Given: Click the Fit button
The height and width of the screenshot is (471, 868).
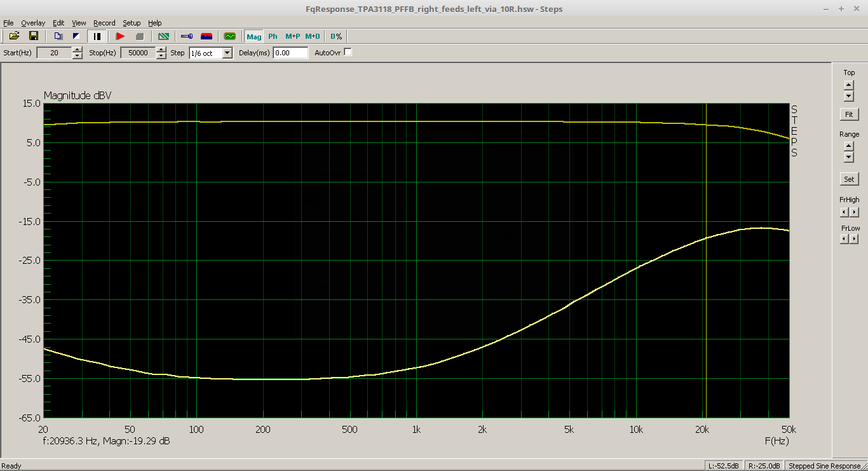Looking at the screenshot, I should pos(849,115).
